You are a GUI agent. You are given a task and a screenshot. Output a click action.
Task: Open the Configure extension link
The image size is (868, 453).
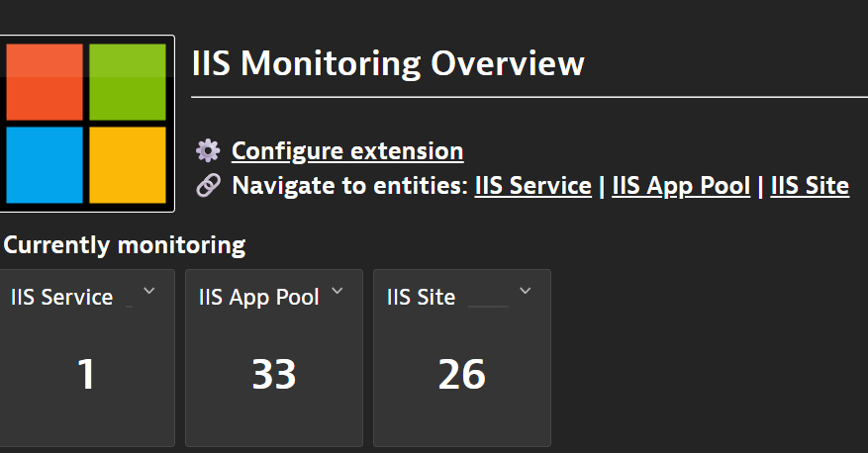click(347, 151)
